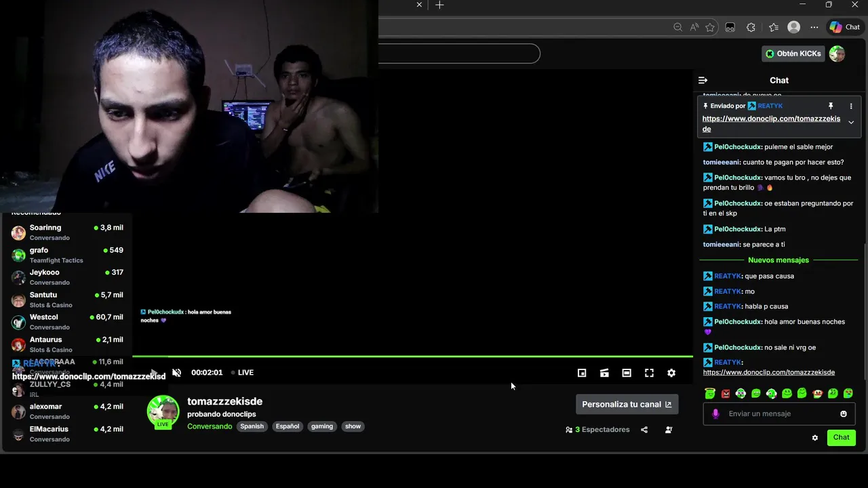Click the Español tag
Screen dimensions: 868x488
click(288, 426)
